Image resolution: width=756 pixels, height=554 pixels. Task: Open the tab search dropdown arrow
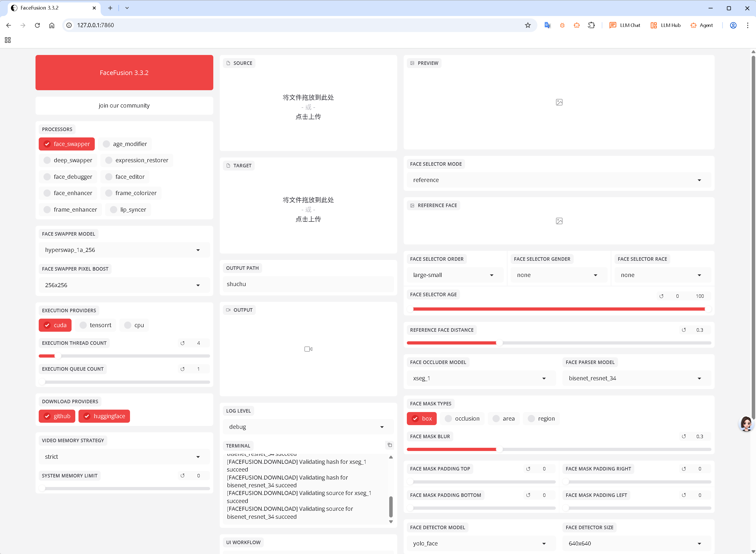coord(127,8)
